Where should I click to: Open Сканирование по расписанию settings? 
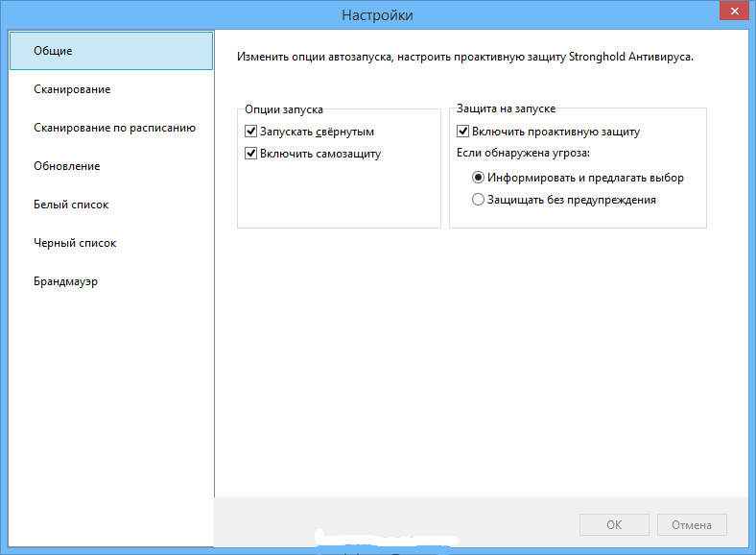[x=111, y=128]
